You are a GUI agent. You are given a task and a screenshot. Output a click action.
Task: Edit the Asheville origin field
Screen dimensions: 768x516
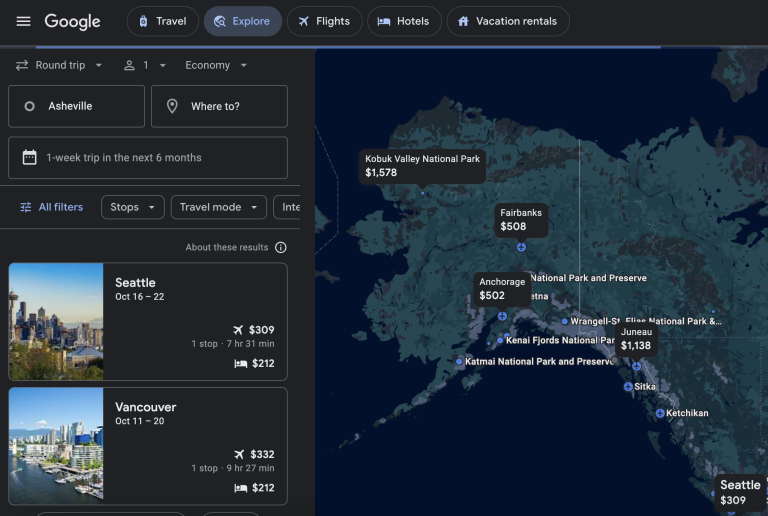[76, 106]
